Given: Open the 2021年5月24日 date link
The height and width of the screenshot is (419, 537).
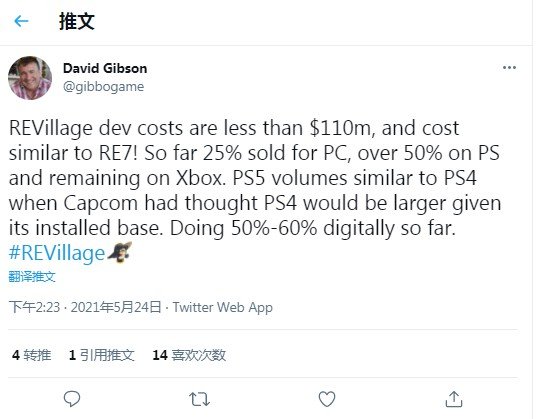Looking at the screenshot, I should pyautogui.click(x=116, y=307).
